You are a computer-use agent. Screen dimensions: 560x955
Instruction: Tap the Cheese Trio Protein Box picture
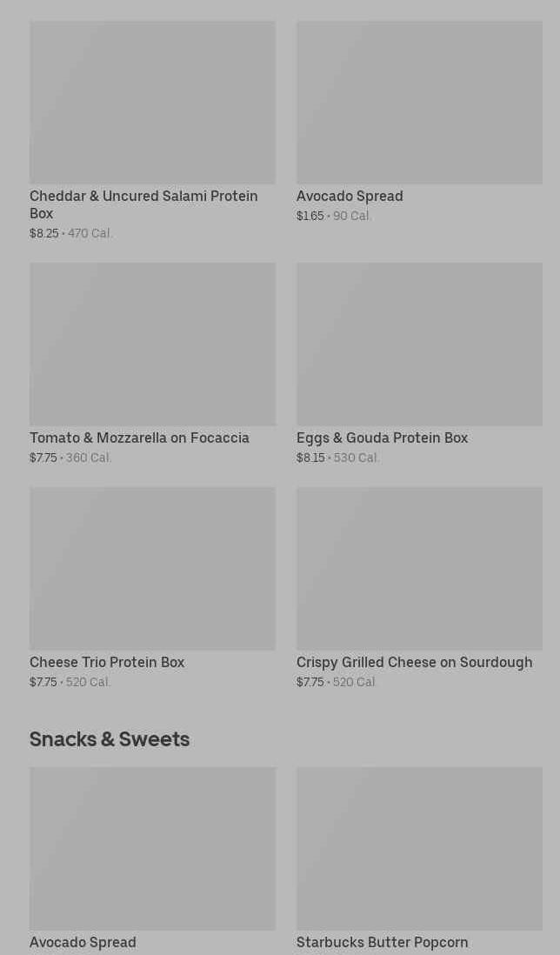coord(152,569)
